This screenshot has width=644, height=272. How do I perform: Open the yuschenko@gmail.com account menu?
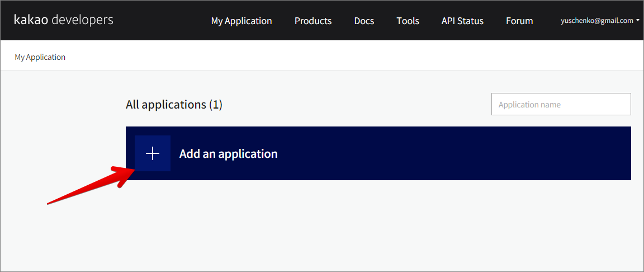[596, 21]
